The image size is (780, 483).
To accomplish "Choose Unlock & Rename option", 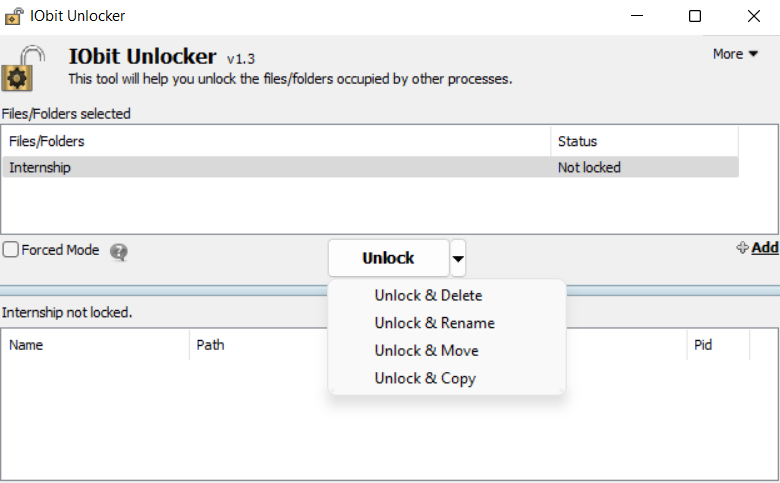I will coord(434,323).
